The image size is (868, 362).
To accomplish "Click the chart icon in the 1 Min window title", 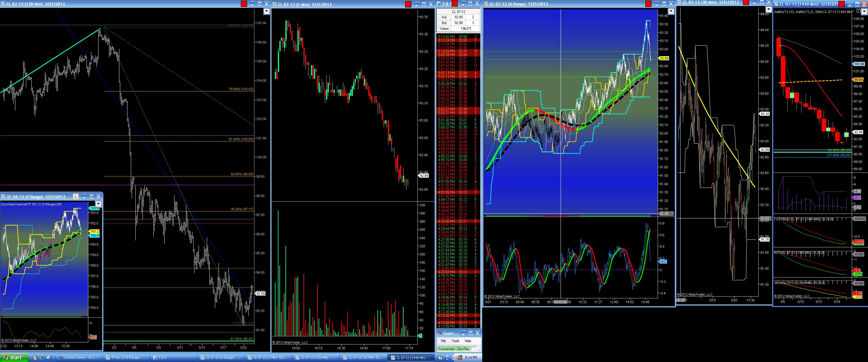I will (275, 4).
